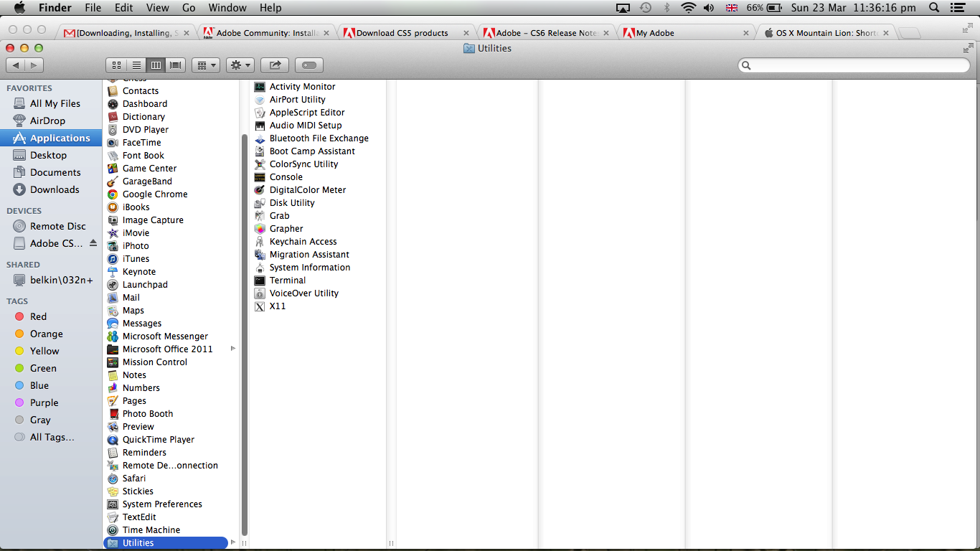Select the AppleScript Editor icon
980x551 pixels.
coord(260,113)
